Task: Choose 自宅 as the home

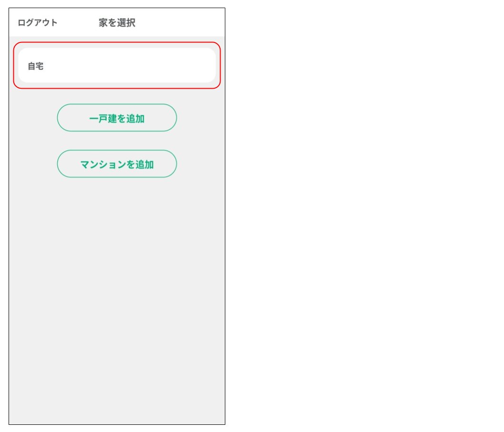Action: point(117,66)
